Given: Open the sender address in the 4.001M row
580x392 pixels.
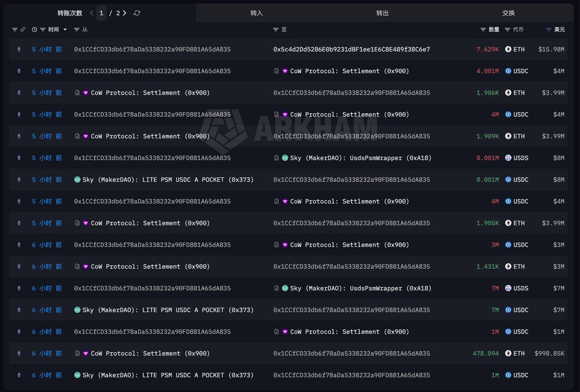Looking at the screenshot, I should 152,71.
